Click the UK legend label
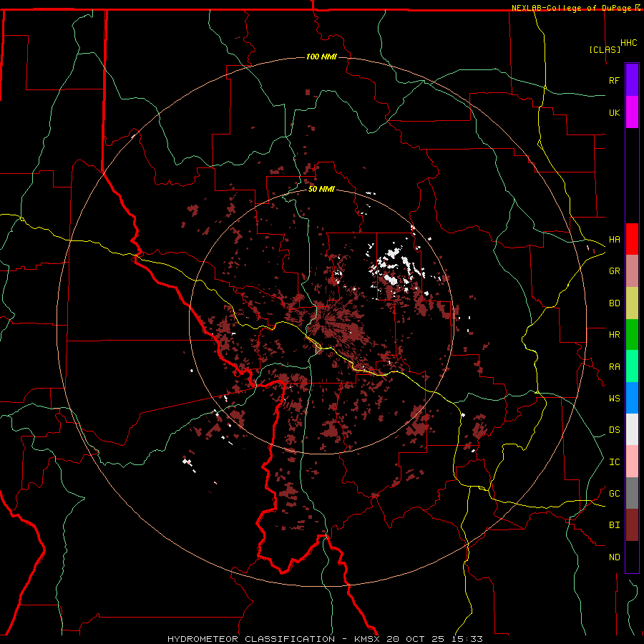The width and height of the screenshot is (644, 644). click(x=614, y=112)
